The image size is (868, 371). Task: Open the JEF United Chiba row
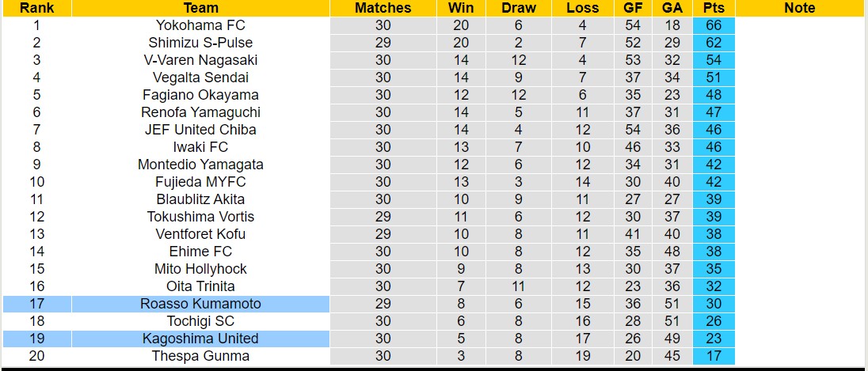coord(200,130)
